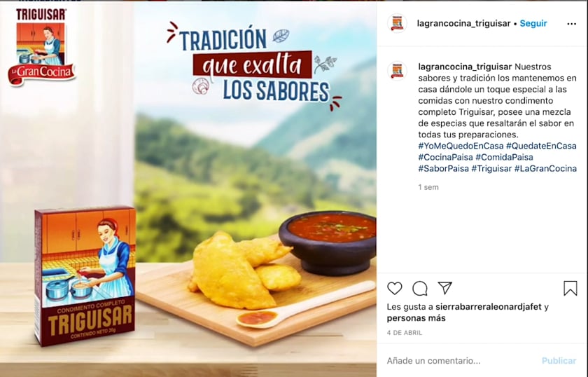588x377 pixels.
Task: Click the avatar beside the caption
Action: coord(397,71)
